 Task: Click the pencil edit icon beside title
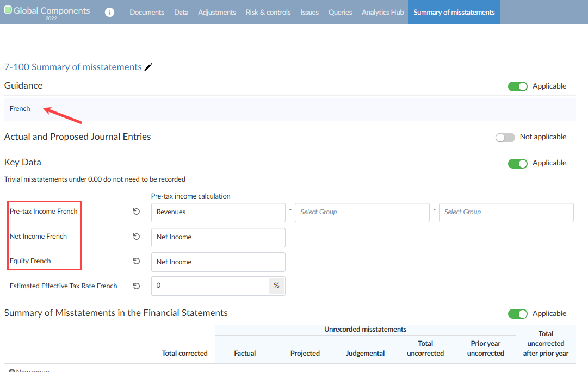[x=148, y=67]
